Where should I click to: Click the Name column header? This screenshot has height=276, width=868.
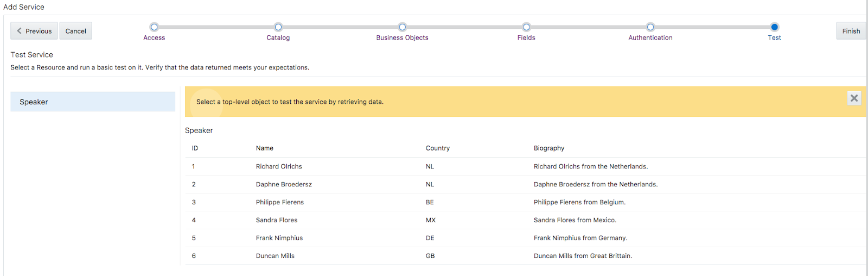(x=265, y=148)
